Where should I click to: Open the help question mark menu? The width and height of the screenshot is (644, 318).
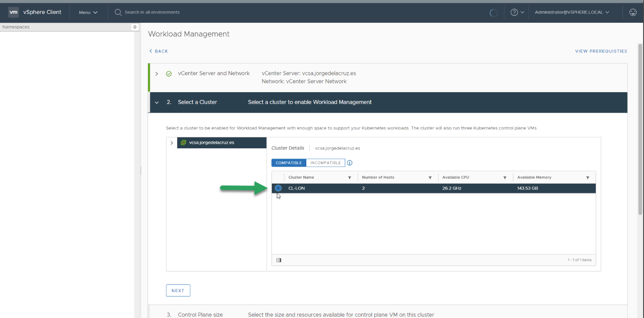[x=517, y=12]
